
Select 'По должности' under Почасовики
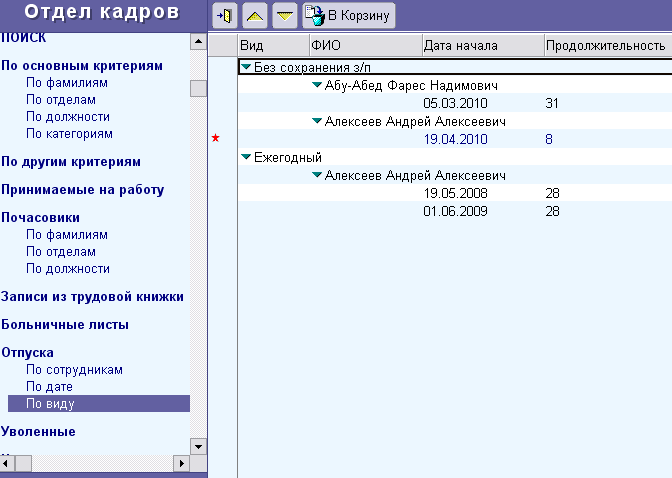(68, 269)
